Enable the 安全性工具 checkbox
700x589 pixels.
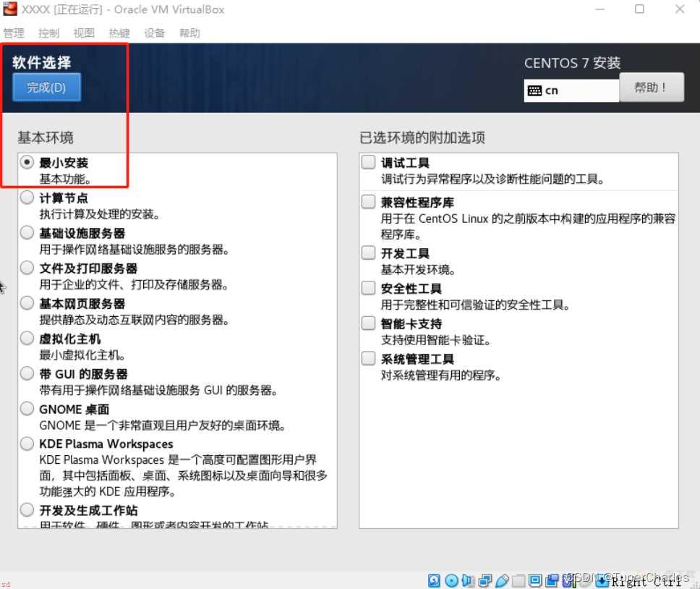point(368,288)
